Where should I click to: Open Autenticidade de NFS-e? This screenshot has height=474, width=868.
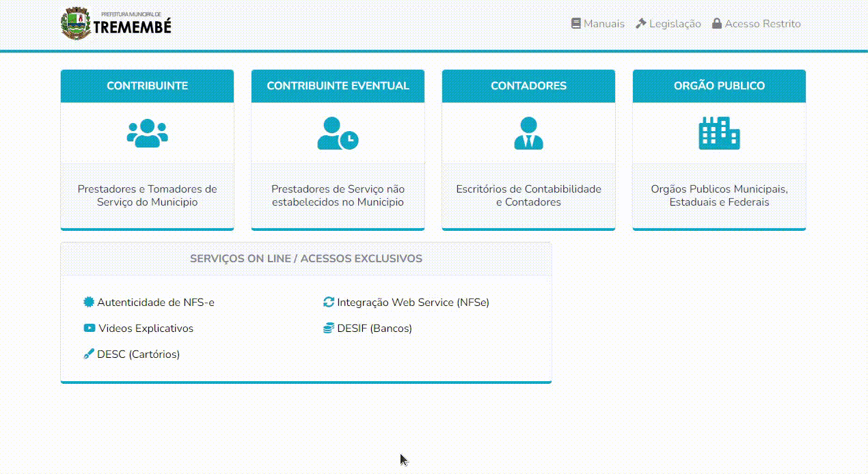pyautogui.click(x=156, y=302)
